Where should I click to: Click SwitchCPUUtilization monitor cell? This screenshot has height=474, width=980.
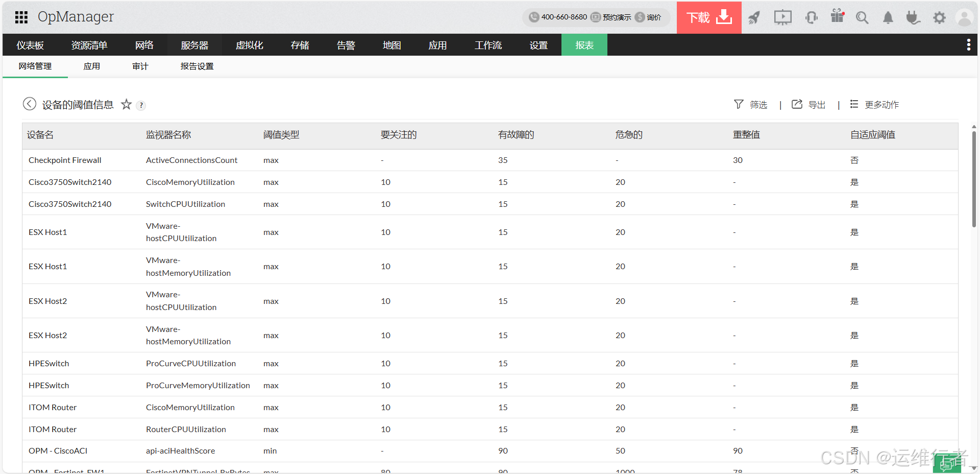(185, 204)
